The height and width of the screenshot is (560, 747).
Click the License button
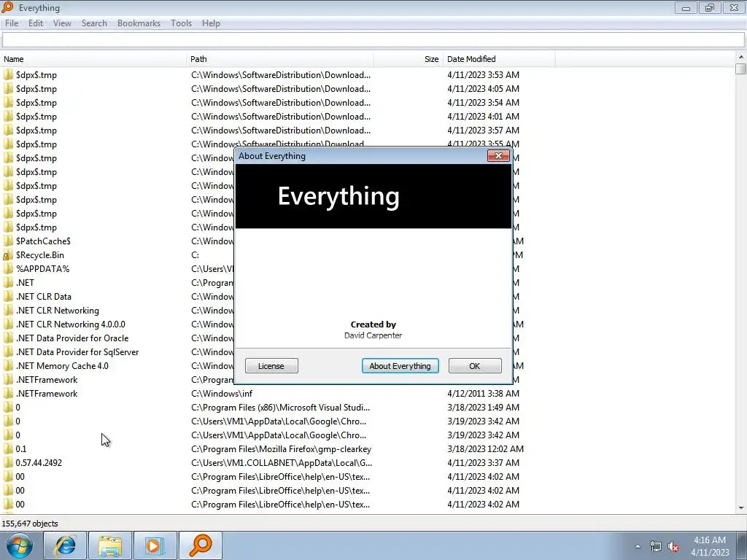click(x=271, y=366)
